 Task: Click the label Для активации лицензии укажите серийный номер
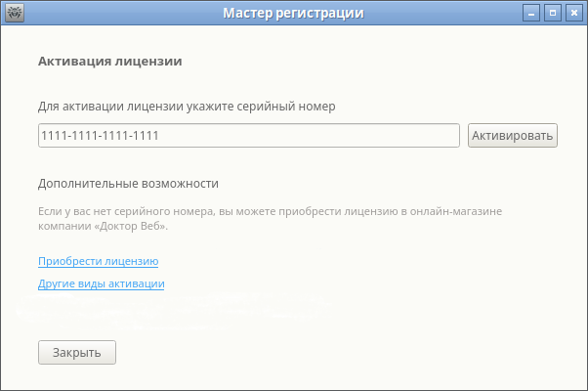point(187,107)
